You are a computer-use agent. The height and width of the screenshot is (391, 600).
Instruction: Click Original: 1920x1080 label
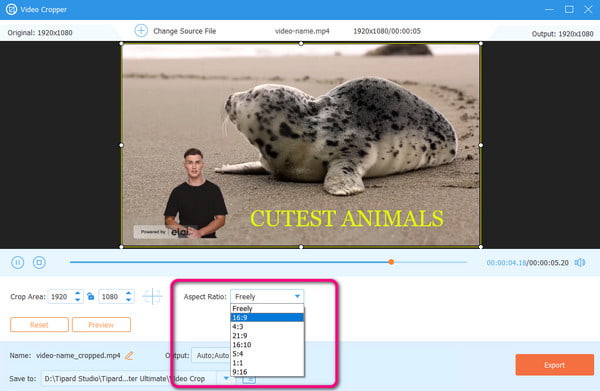[x=40, y=33]
